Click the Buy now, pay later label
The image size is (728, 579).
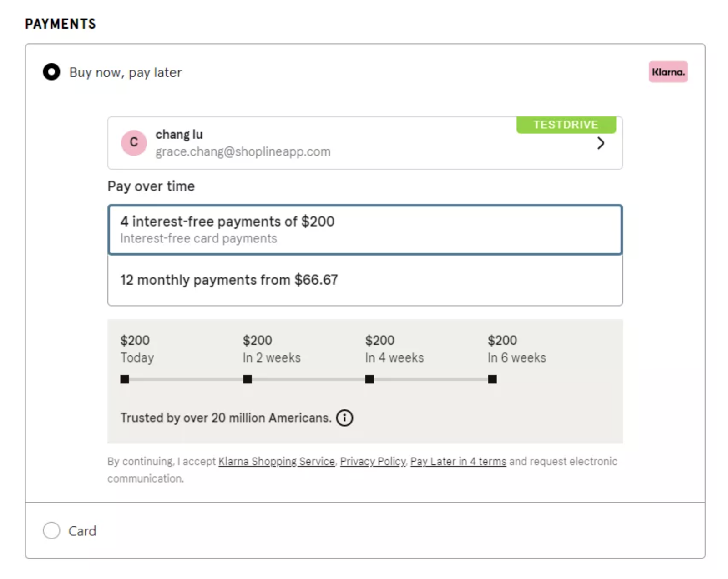(x=126, y=72)
